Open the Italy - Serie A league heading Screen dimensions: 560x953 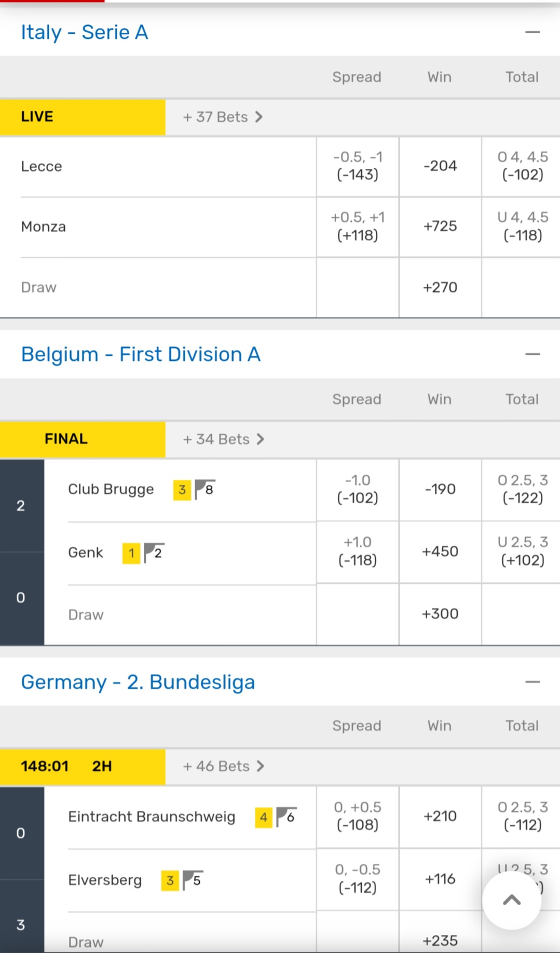(85, 32)
